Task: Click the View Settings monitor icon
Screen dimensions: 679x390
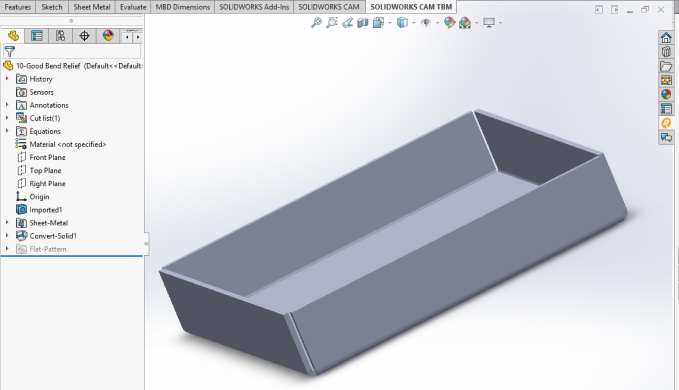Action: pyautogui.click(x=489, y=23)
